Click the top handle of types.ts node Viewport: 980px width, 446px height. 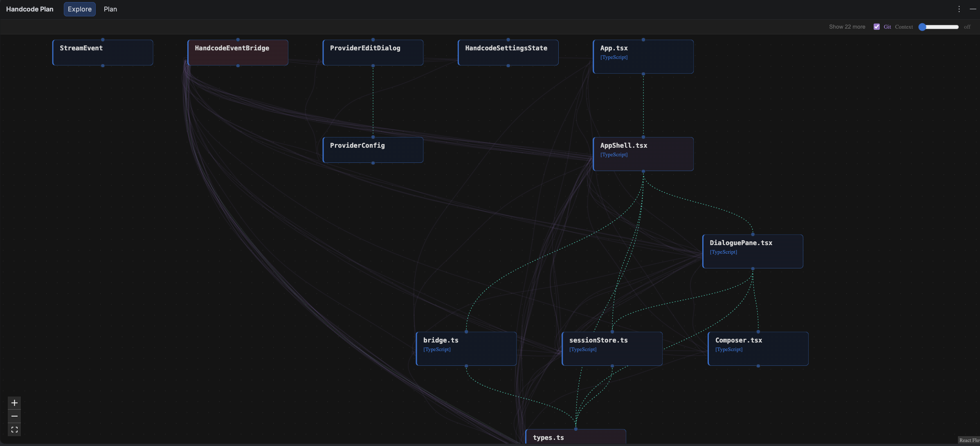click(576, 429)
